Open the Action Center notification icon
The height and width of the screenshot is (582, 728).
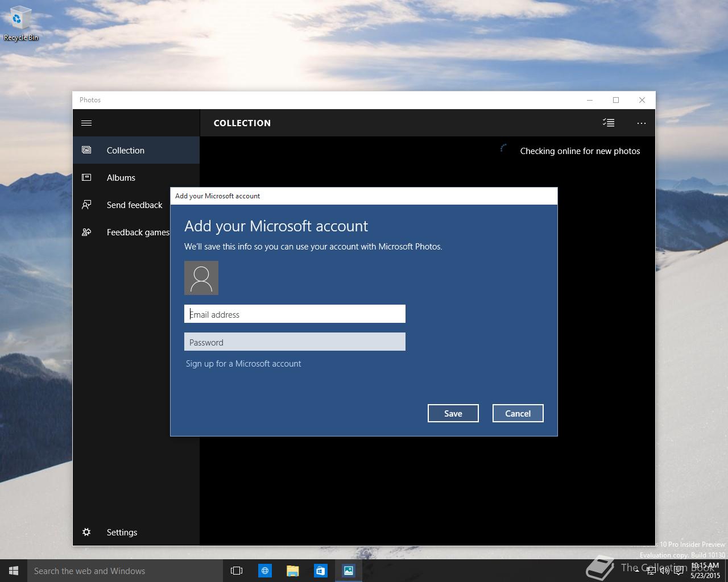679,571
